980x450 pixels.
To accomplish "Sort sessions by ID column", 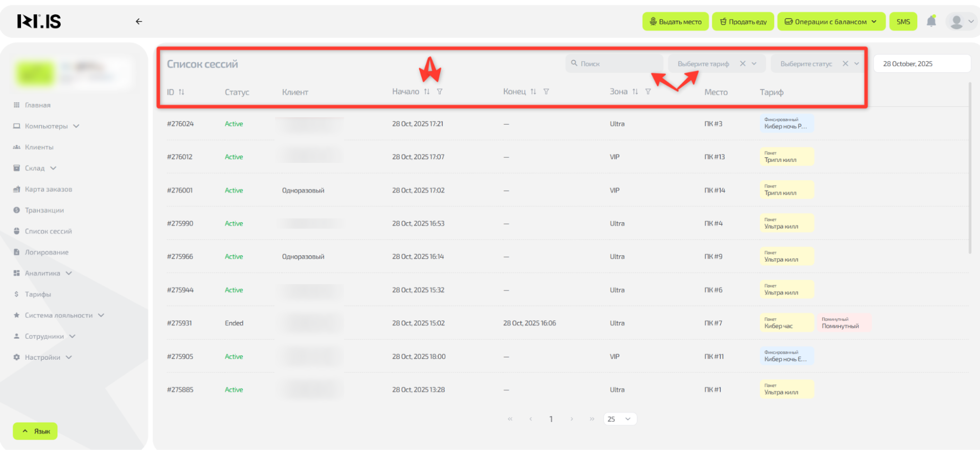I will pyautogui.click(x=181, y=92).
